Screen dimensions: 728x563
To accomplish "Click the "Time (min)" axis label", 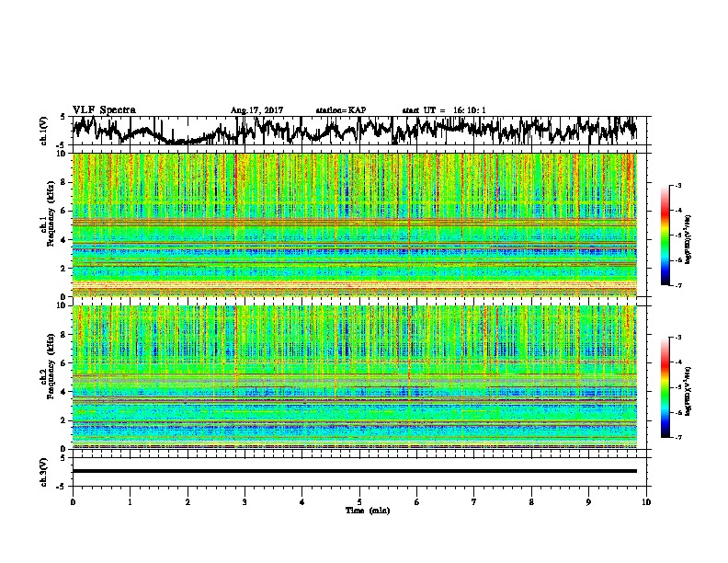I will pyautogui.click(x=368, y=511).
